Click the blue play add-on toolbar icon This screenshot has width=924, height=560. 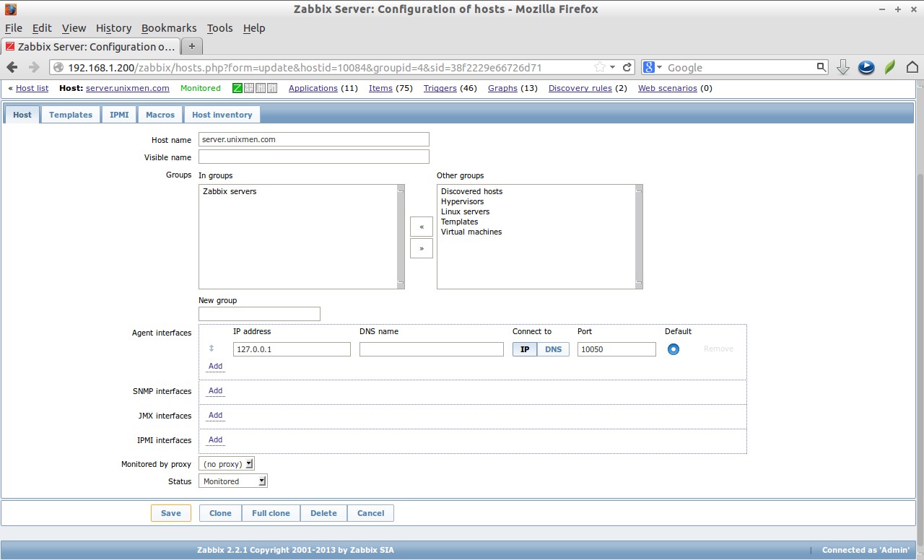[x=866, y=67]
